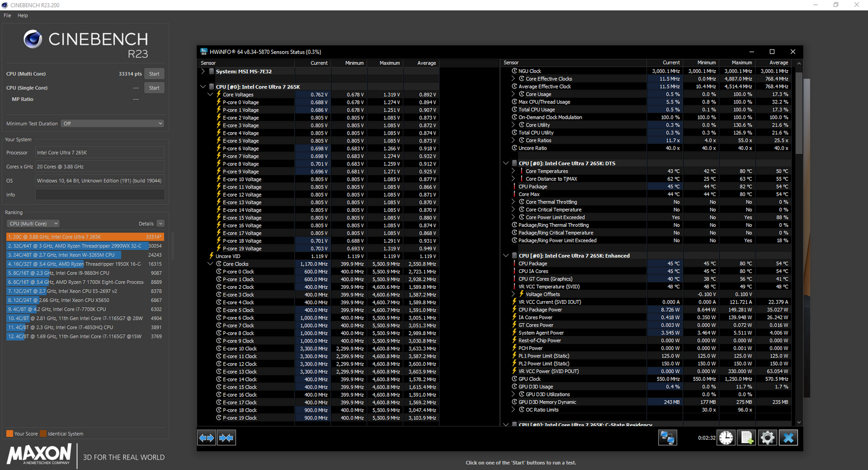The height and width of the screenshot is (470, 868).
Task: Click the lightning icon beside PL1 Power Limit (Static)
Action: click(514, 356)
